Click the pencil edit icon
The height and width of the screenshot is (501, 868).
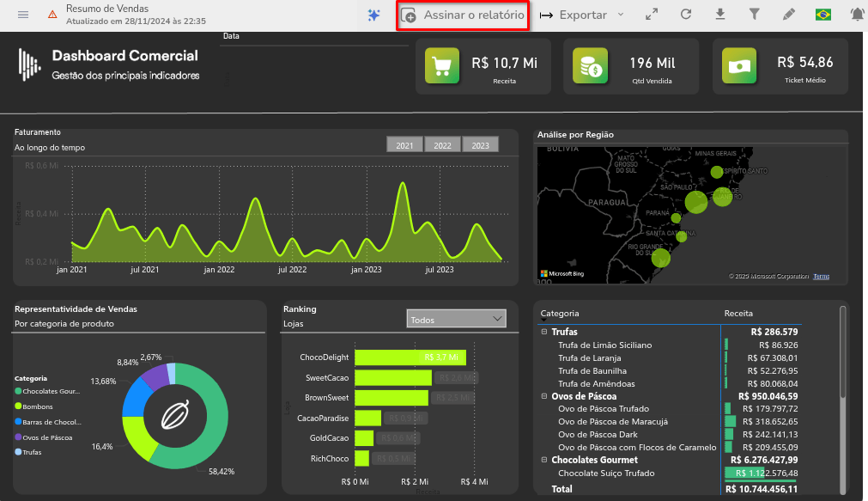[x=789, y=15]
